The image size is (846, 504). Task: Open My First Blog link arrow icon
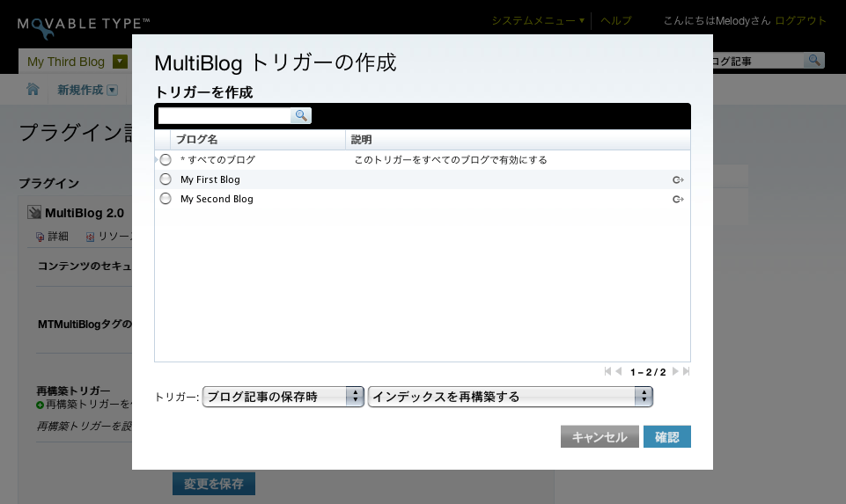[x=678, y=180]
